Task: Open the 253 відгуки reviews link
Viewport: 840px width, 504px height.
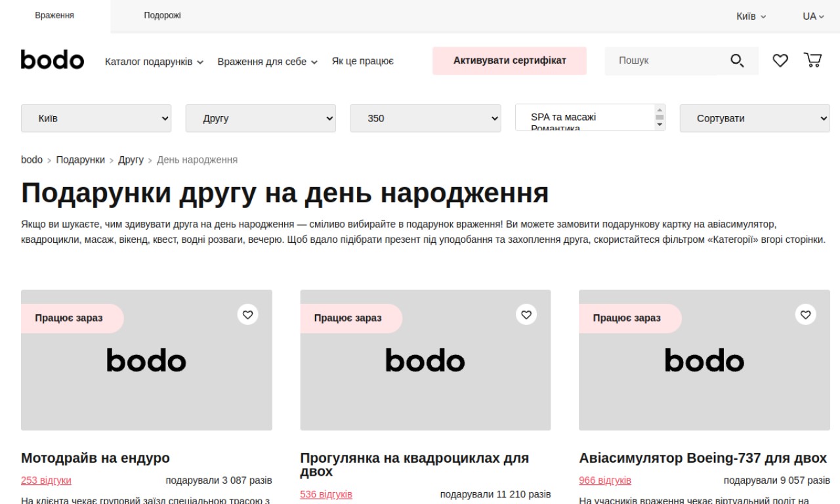Action: pyautogui.click(x=46, y=480)
